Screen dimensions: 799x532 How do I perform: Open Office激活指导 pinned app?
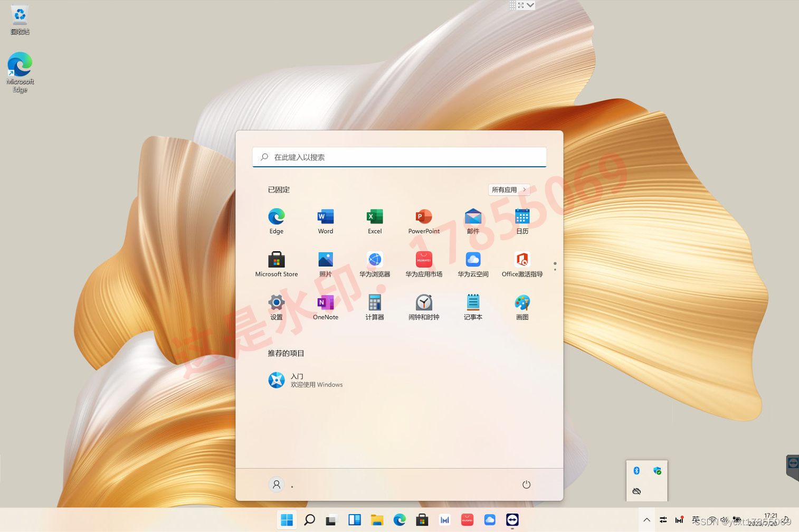(522, 264)
